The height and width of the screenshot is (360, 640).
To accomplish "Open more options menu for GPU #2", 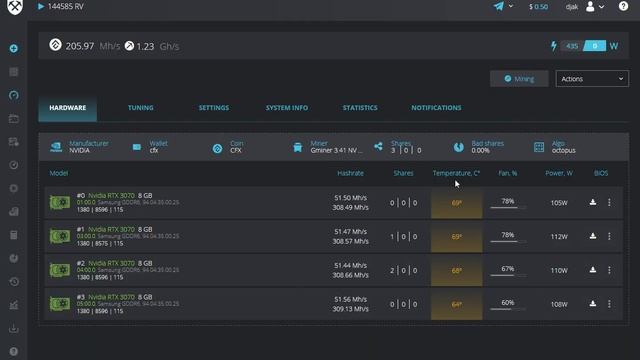I will click(x=609, y=270).
